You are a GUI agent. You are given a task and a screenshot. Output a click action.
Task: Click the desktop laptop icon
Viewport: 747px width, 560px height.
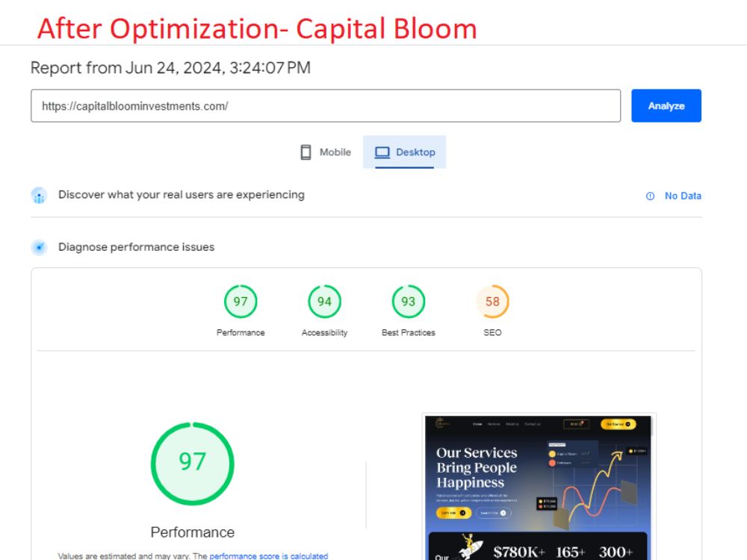click(382, 152)
